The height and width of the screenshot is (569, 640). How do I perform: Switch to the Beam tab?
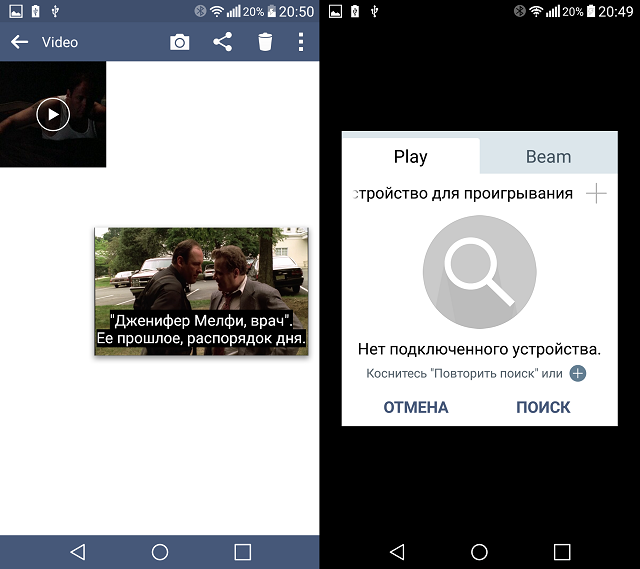548,156
